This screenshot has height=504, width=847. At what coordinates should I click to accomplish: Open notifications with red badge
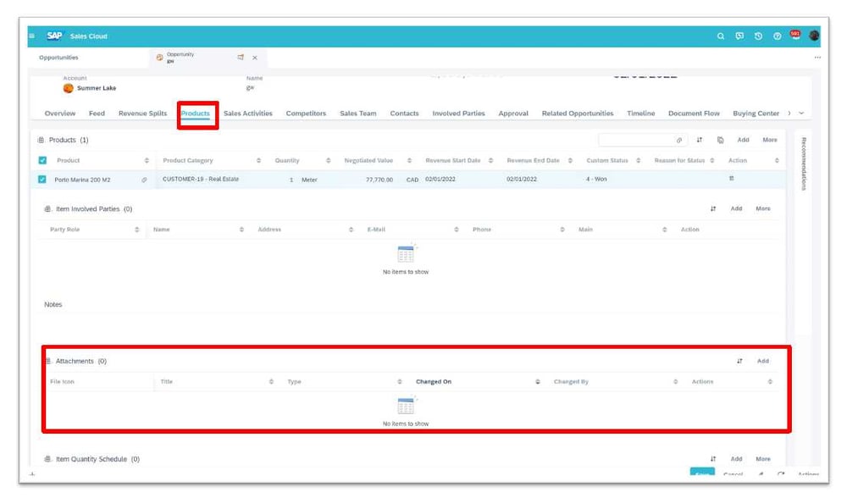coord(795,35)
